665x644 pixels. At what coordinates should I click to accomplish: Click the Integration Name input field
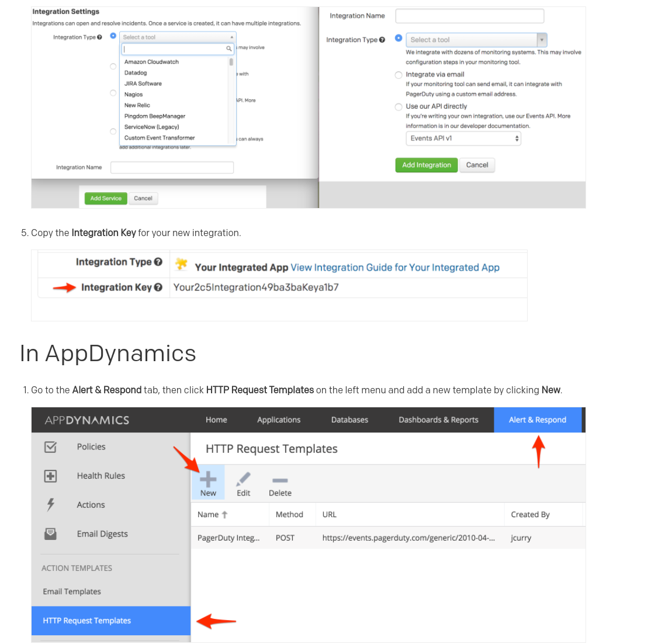pos(469,16)
